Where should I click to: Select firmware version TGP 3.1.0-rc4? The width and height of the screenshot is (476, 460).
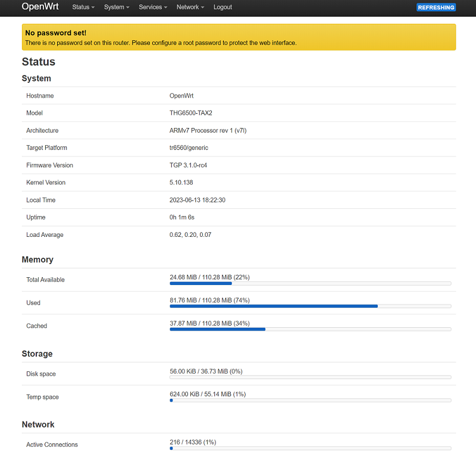(x=188, y=165)
